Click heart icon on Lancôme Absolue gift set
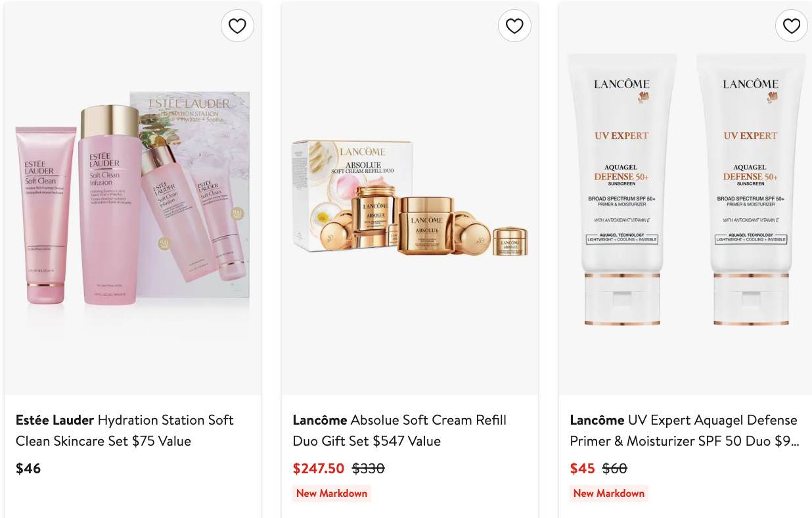The image size is (812, 518). point(514,26)
